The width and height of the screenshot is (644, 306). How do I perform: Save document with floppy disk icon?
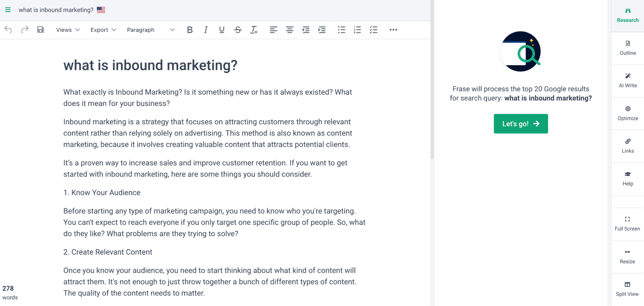40,30
